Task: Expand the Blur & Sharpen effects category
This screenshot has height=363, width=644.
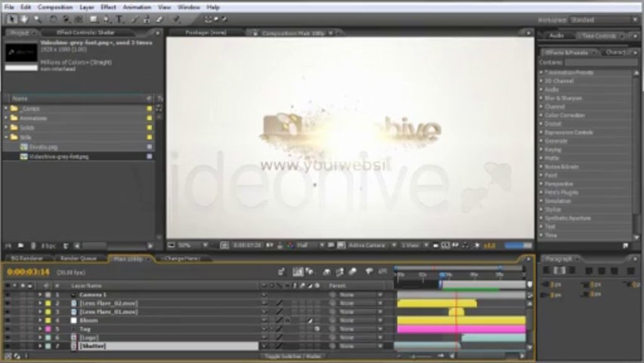Action: click(x=541, y=98)
